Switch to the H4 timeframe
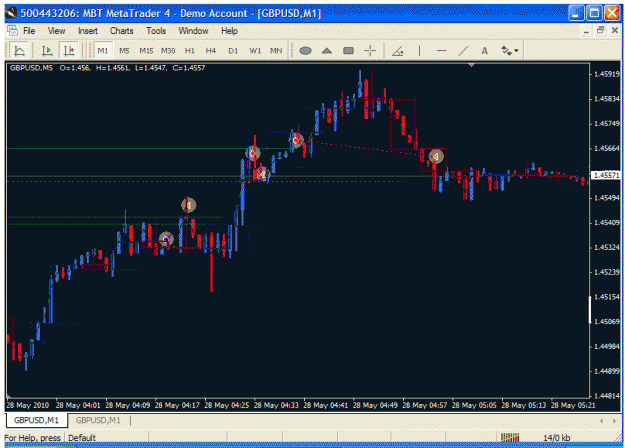Viewport: 625px width, 448px height. [211, 51]
